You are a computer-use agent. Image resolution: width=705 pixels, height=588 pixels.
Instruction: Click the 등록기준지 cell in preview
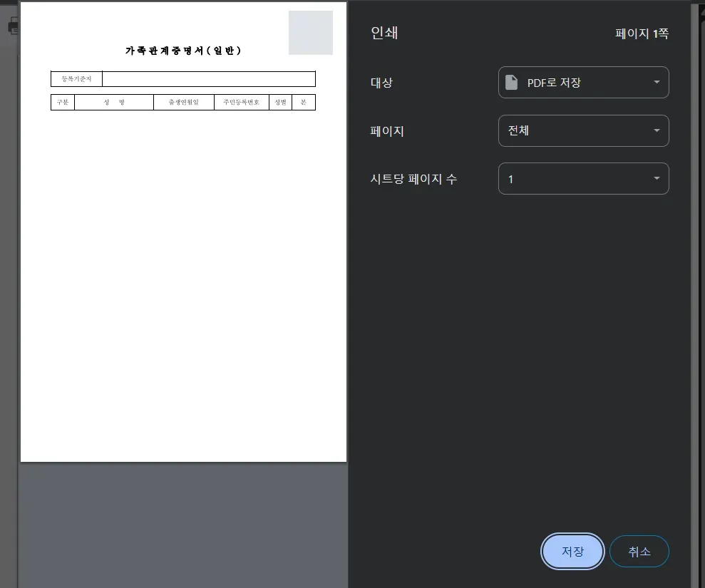[x=76, y=78]
